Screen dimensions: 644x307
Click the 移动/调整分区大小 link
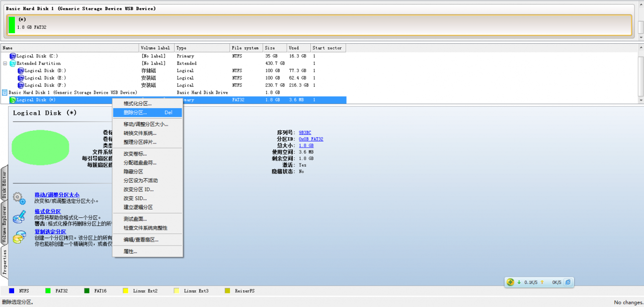(57, 195)
